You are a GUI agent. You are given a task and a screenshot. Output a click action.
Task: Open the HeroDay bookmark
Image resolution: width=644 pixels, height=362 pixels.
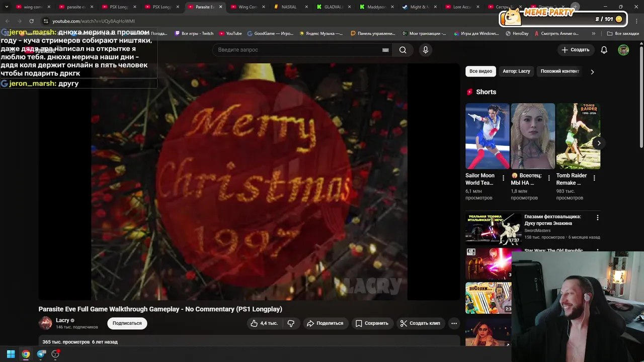click(x=517, y=34)
